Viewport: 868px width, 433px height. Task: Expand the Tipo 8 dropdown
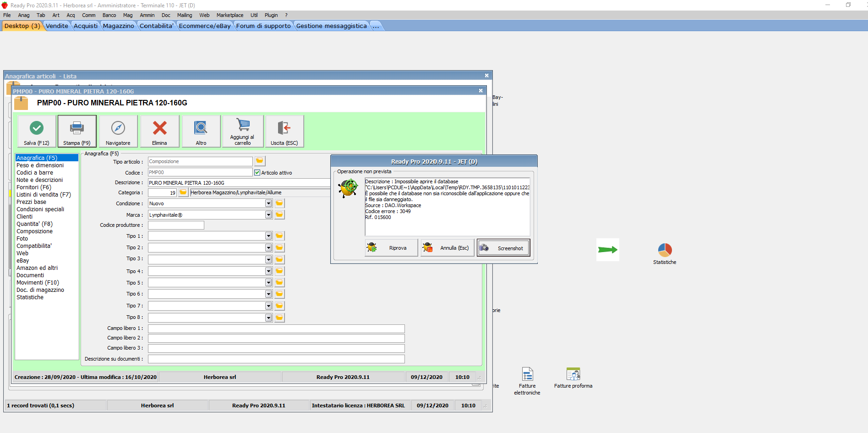(268, 318)
